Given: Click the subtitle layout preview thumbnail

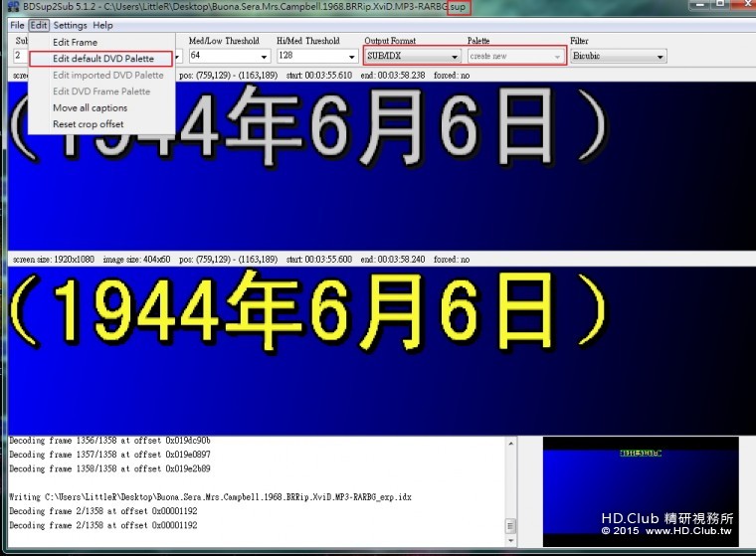Looking at the screenshot, I should (x=641, y=491).
